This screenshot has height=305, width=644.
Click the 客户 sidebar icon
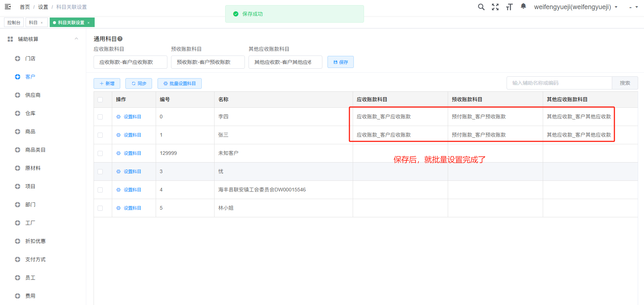tap(18, 77)
